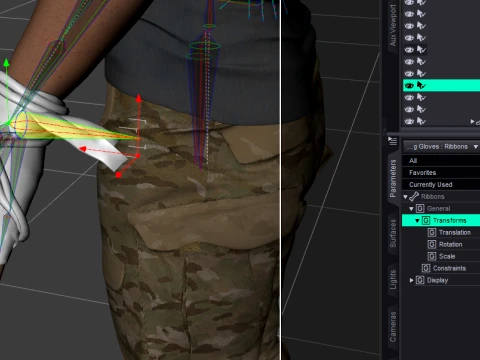Switch to the Cameras side tab
Screen dimensions: 480x360
(393, 327)
